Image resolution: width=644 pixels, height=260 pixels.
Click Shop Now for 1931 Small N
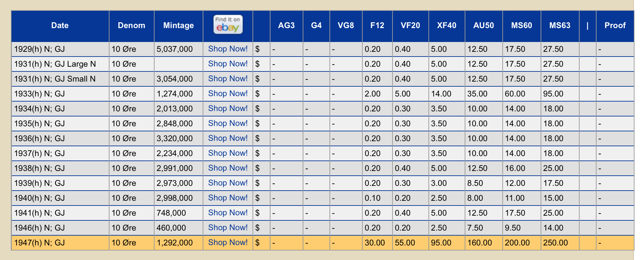[228, 79]
